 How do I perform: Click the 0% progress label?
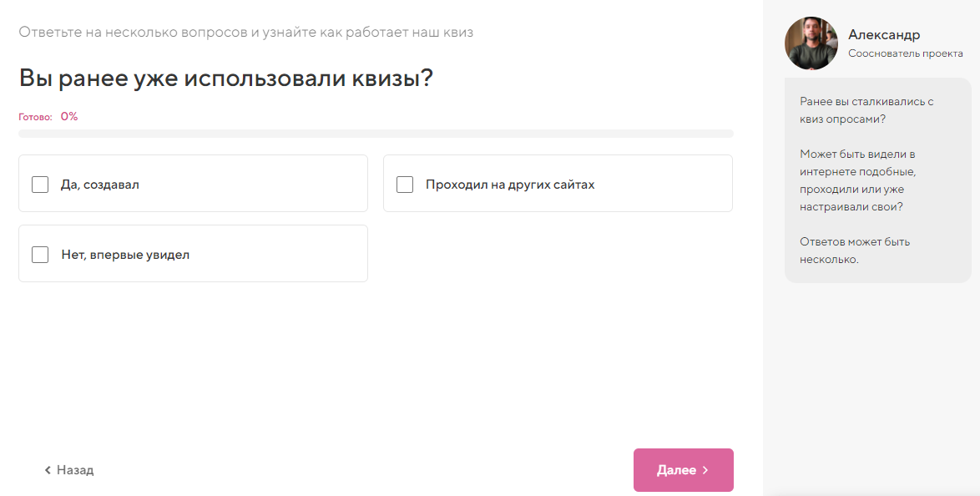(68, 116)
